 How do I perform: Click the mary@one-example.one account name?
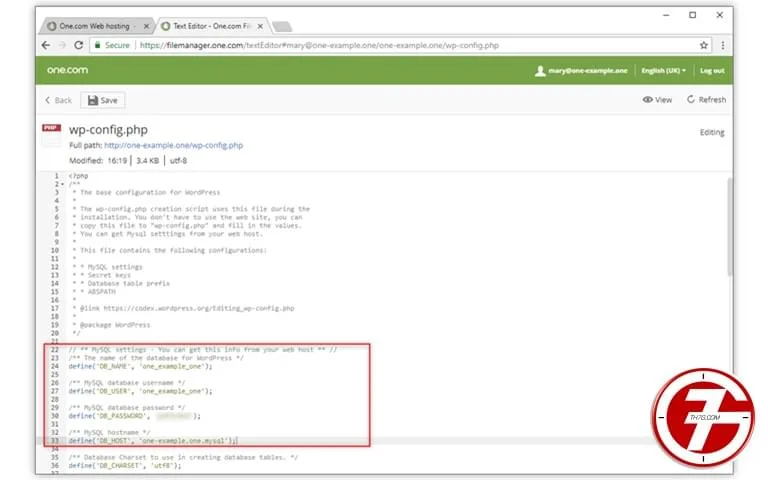[587, 71]
